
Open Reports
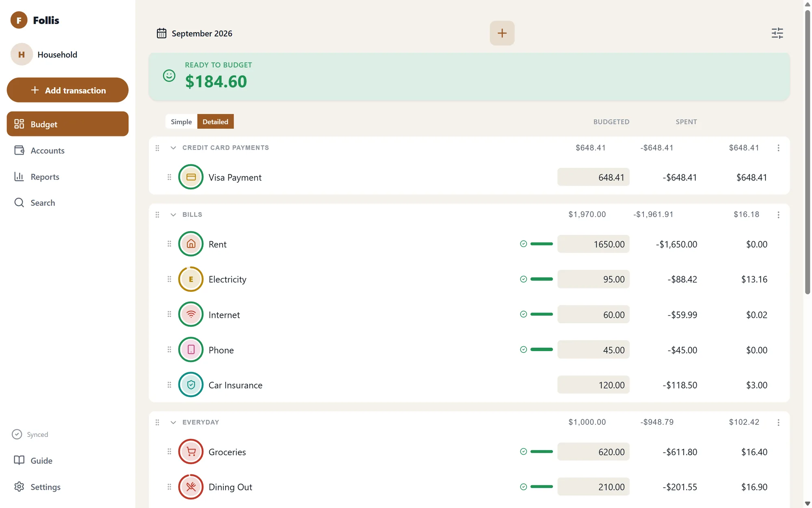67,176
